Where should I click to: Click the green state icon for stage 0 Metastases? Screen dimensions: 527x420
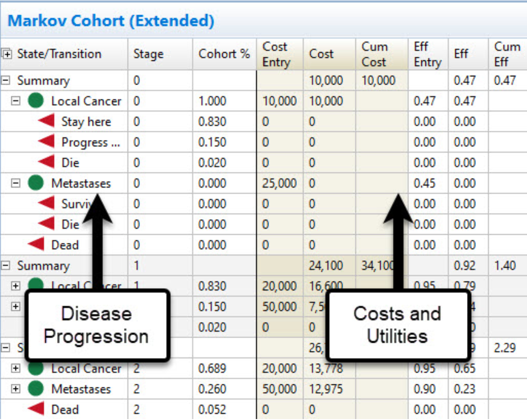[x=36, y=183]
